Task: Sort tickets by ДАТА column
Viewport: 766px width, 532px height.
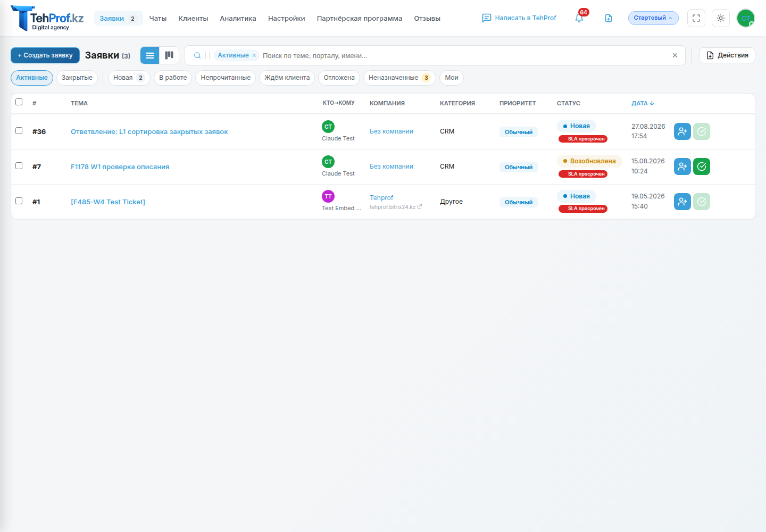Action: click(x=643, y=103)
